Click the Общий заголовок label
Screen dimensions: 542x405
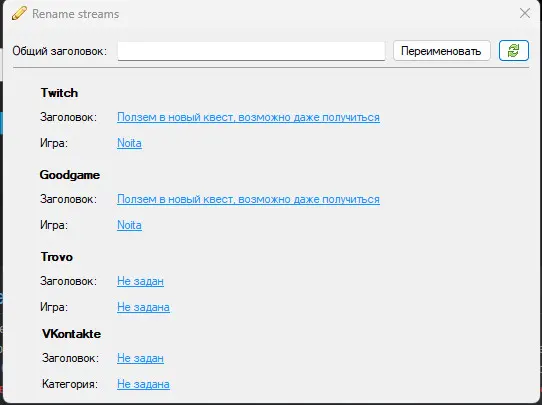pos(60,51)
